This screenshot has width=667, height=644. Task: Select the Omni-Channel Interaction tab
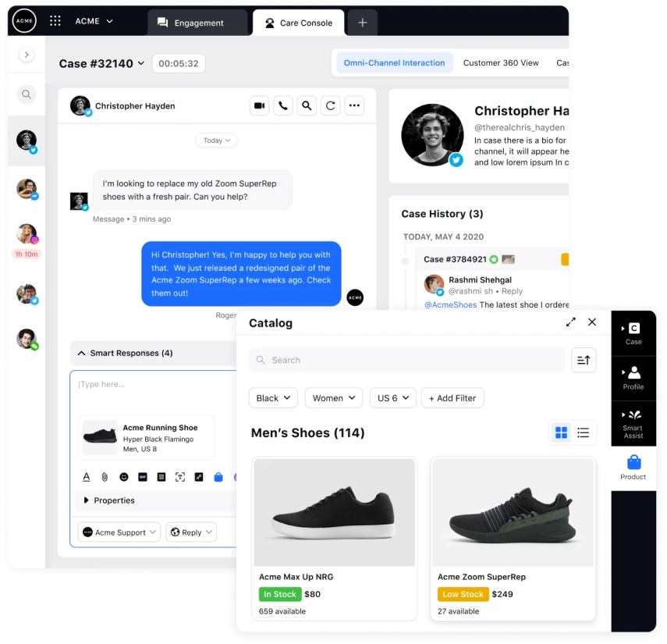point(394,63)
